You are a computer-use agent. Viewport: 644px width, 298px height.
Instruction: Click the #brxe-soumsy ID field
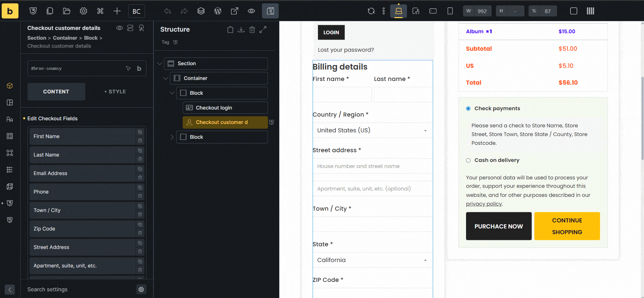tap(87, 69)
